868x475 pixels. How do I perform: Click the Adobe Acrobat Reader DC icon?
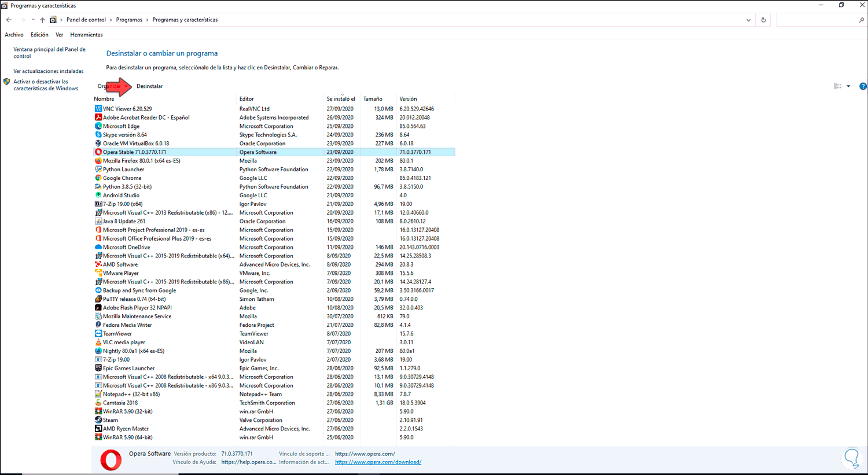point(98,117)
